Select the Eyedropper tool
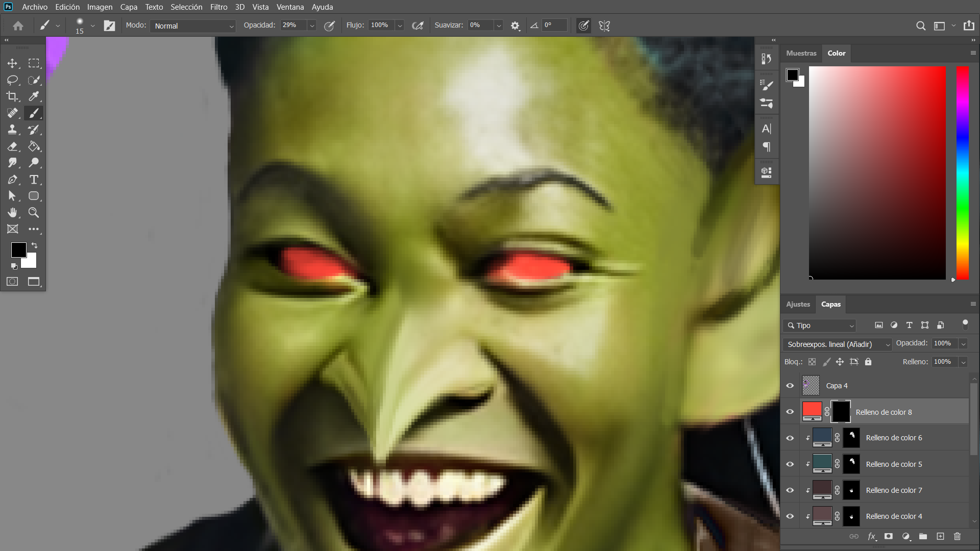 [x=34, y=96]
